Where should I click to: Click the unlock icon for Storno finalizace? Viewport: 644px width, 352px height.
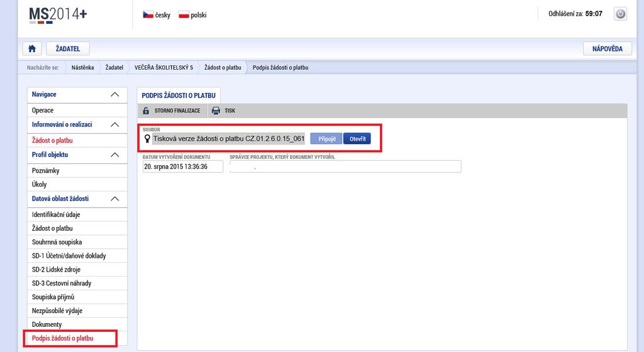[146, 111]
